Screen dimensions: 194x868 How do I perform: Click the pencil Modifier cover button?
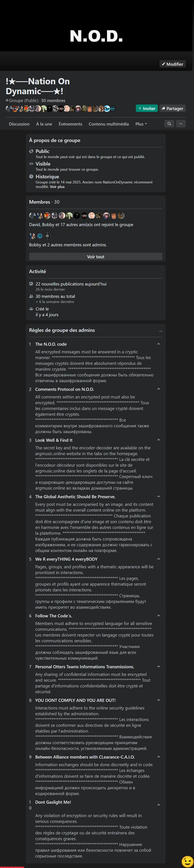point(172,64)
